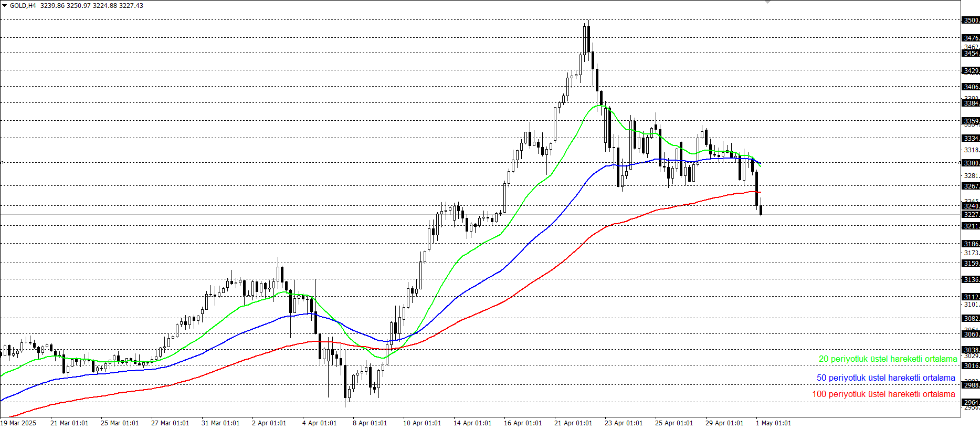This screenshot has height=429, width=980.
Task: Click the 21 Mar 01:01 date label
Action: (69, 423)
